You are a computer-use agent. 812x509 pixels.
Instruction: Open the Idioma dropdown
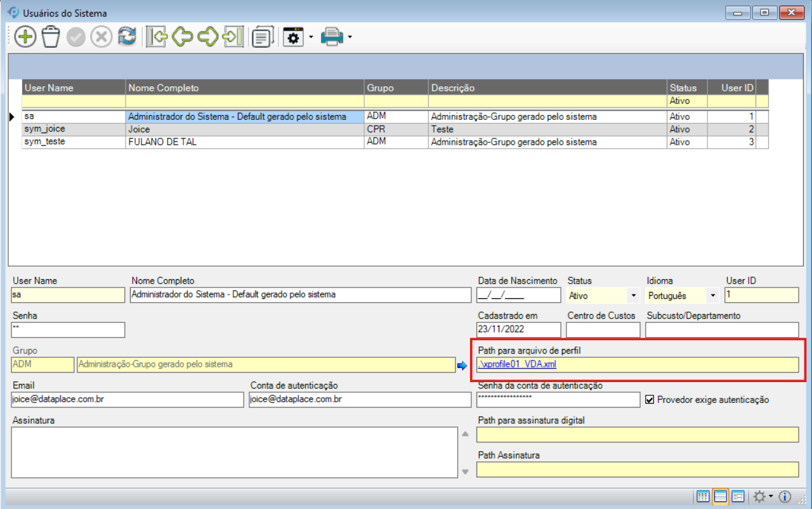tap(713, 296)
